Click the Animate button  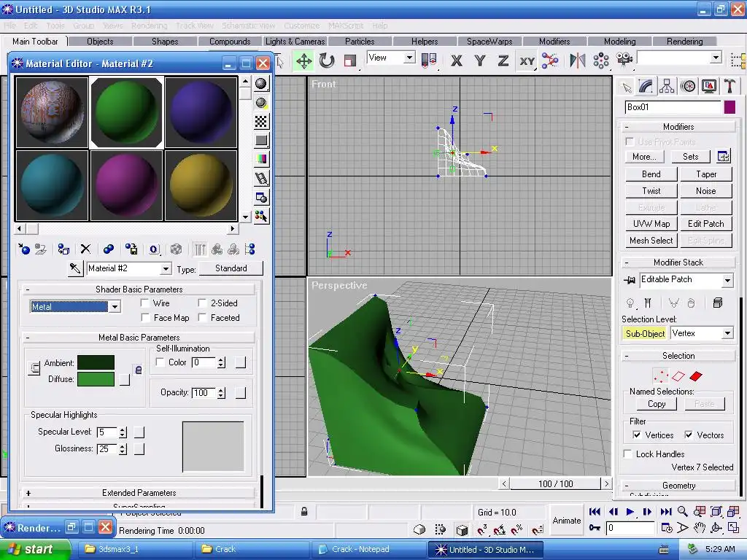(566, 521)
